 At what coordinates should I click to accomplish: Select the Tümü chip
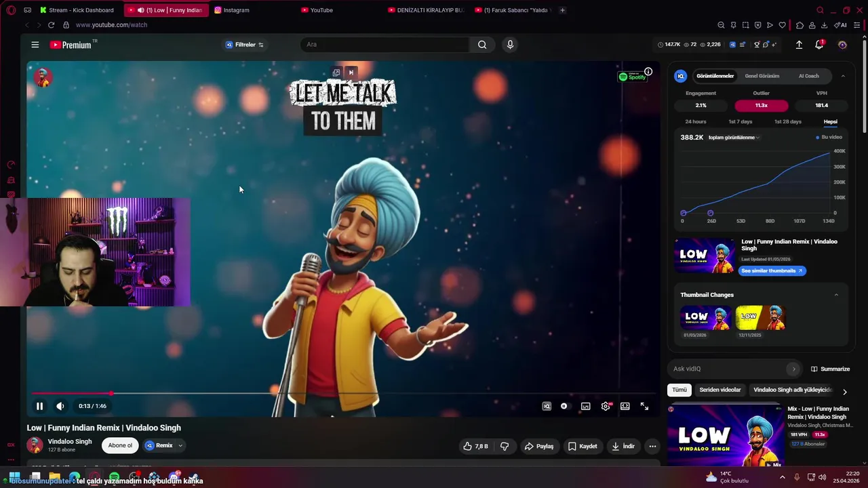tap(679, 390)
